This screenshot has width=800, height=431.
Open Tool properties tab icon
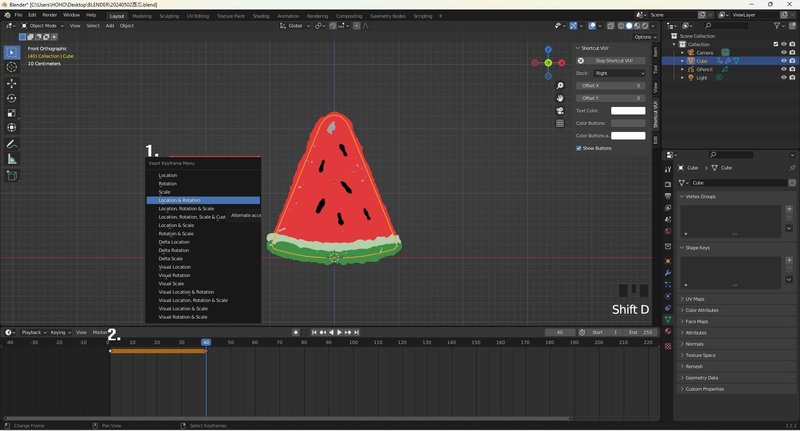tap(668, 169)
